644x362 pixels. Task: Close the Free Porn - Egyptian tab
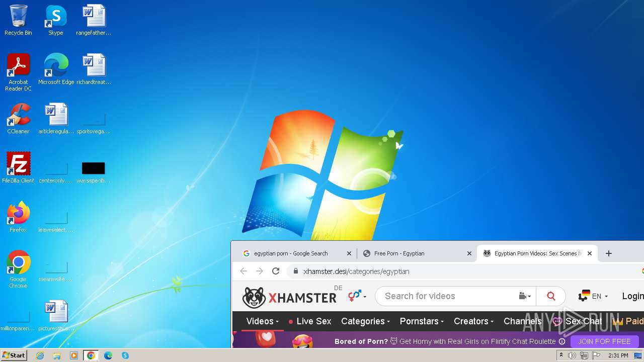[x=469, y=253]
